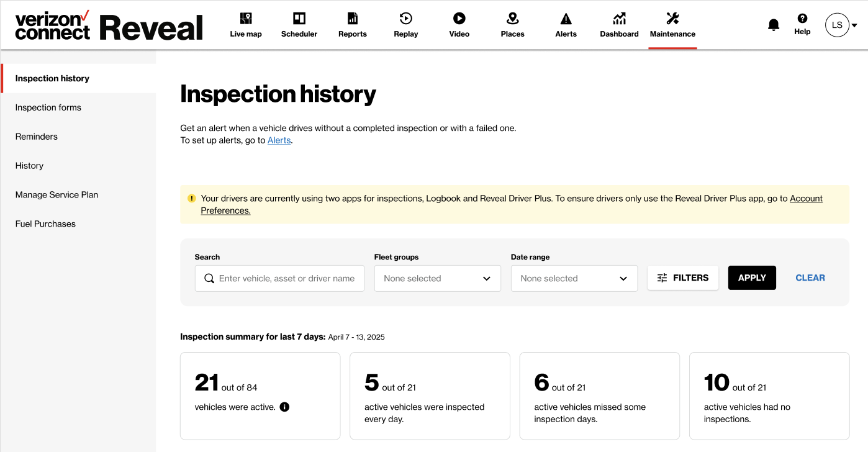This screenshot has height=452, width=868.
Task: Open the FILTERS button
Action: [x=683, y=278]
